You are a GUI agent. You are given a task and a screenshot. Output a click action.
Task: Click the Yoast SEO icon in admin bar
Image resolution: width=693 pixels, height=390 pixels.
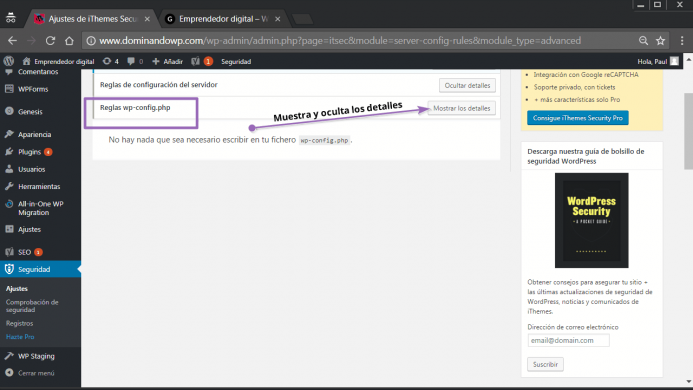pyautogui.click(x=195, y=61)
